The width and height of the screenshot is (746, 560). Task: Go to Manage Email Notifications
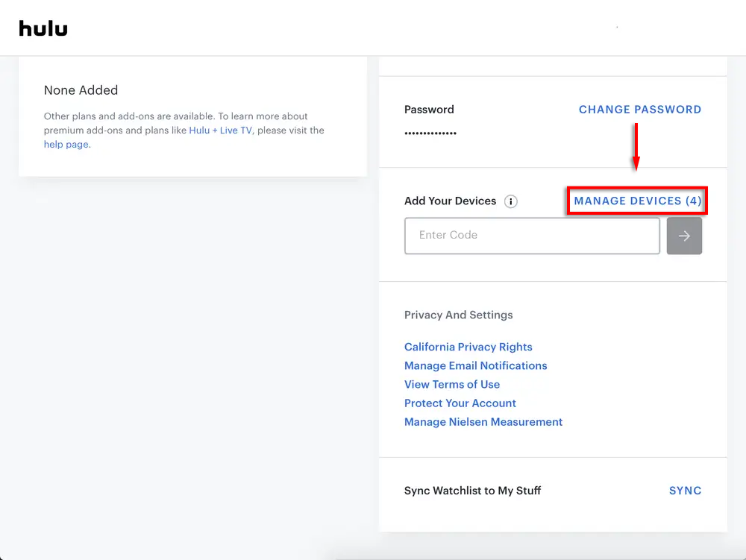pyautogui.click(x=475, y=365)
